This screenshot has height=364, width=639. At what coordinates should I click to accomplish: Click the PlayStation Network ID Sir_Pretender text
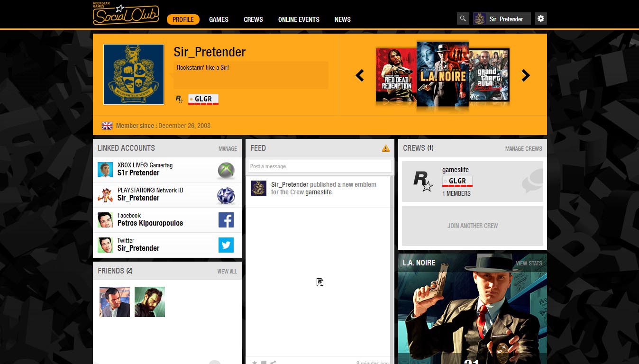(x=138, y=198)
